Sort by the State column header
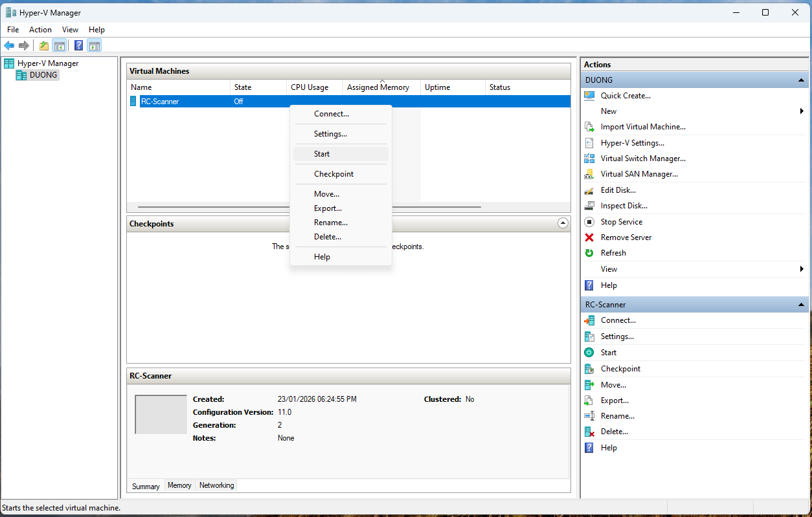812x517 pixels. pyautogui.click(x=258, y=87)
